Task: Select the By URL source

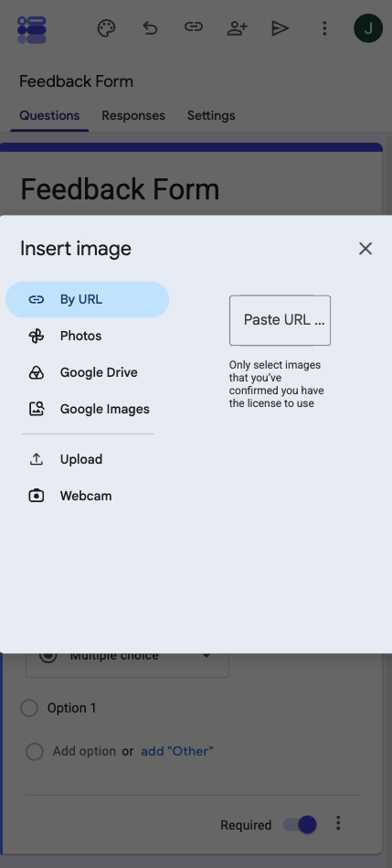Action: [x=88, y=299]
